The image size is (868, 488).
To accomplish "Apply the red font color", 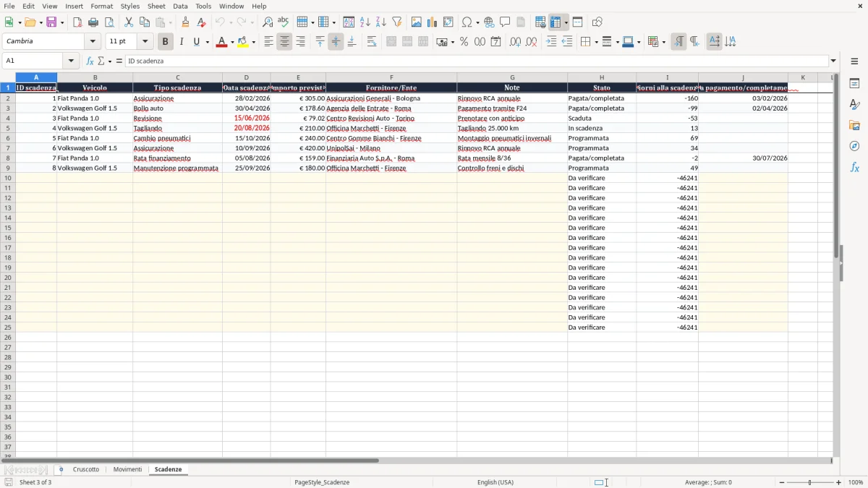I will click(221, 42).
